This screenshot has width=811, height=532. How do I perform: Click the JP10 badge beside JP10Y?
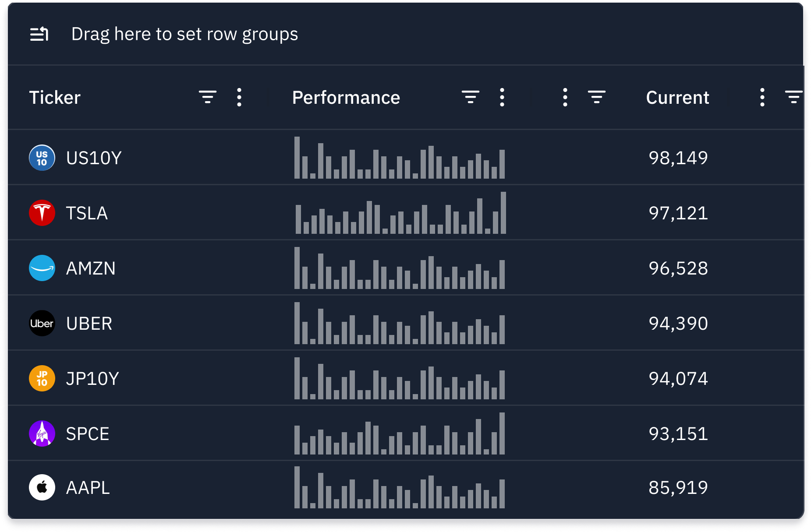(42, 378)
